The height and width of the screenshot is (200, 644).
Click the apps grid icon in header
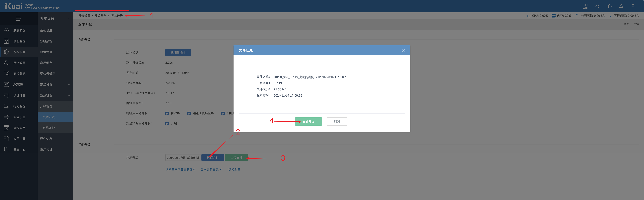585,6
